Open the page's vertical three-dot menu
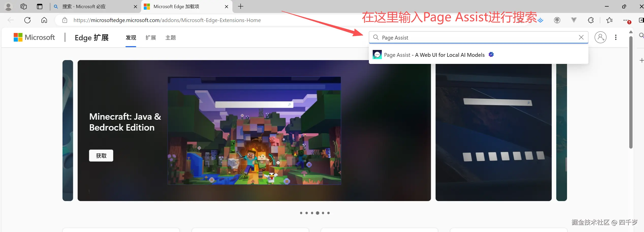The image size is (644, 232). click(x=616, y=37)
